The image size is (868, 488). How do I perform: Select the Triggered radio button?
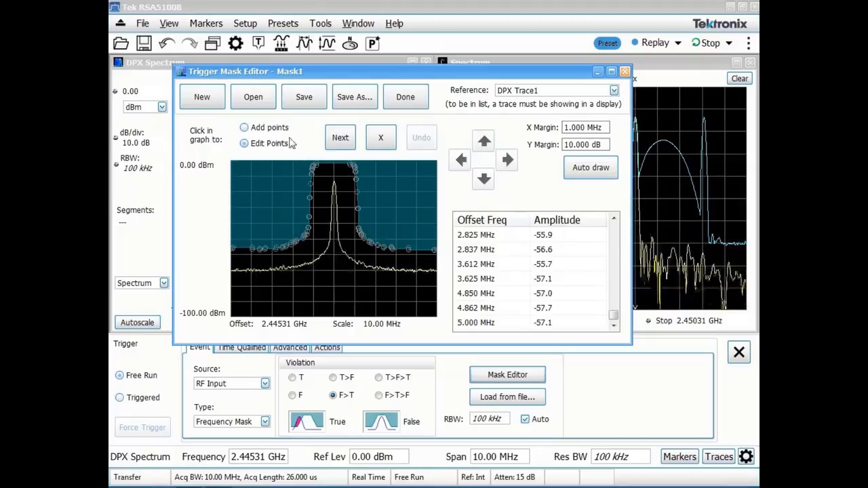[x=119, y=397]
